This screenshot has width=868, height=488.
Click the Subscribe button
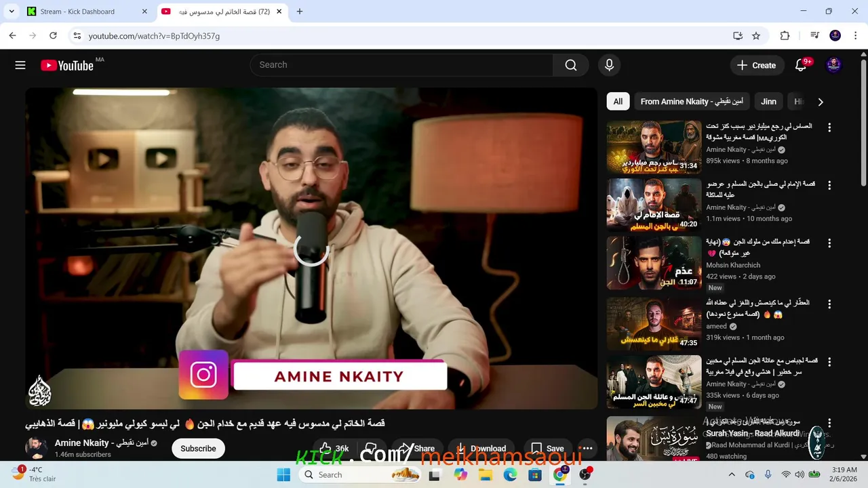pos(198,449)
